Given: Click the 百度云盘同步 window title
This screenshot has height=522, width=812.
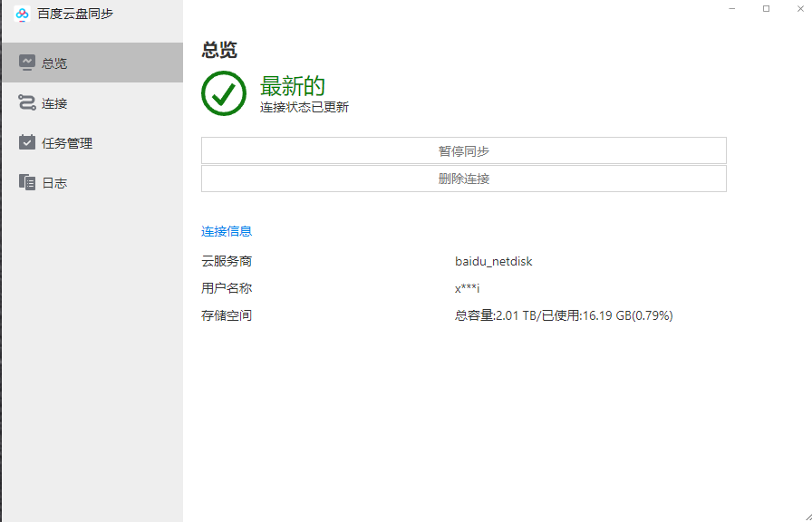Looking at the screenshot, I should [75, 14].
